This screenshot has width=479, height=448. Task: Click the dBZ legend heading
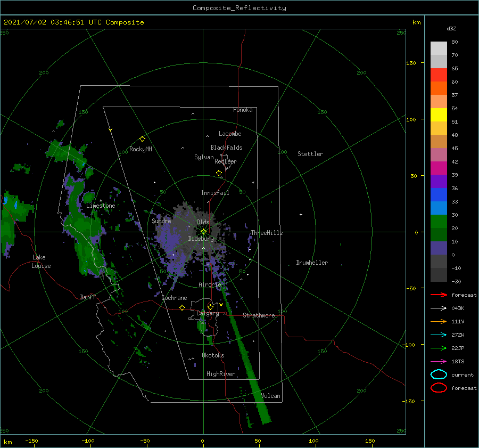[451, 28]
